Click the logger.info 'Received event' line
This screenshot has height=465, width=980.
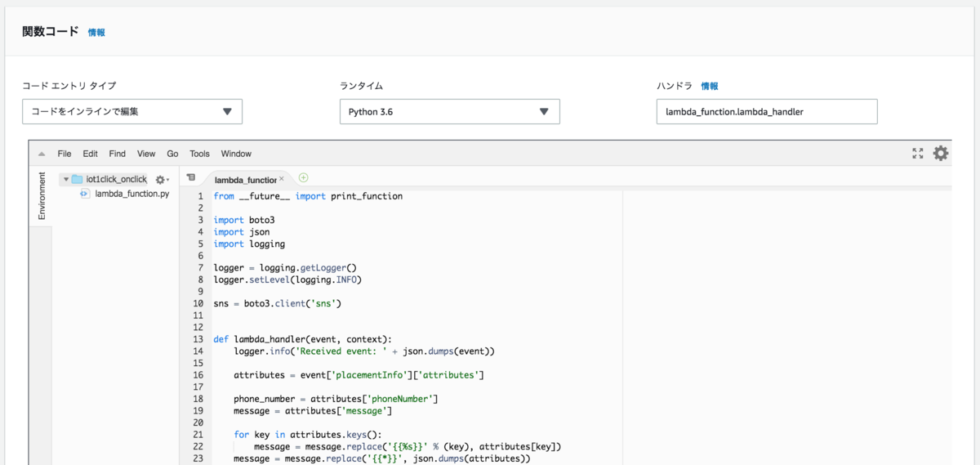point(364,351)
